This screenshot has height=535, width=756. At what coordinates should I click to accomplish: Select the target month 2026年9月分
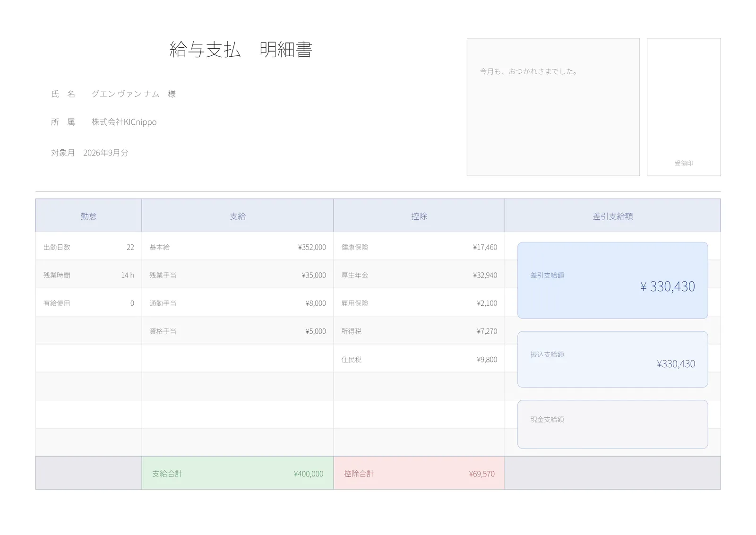(106, 153)
